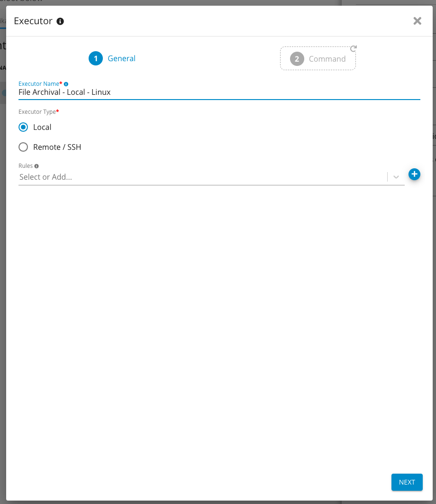The width and height of the screenshot is (436, 504).
Task: Click the info icon next to Executor Name
Action: (66, 84)
